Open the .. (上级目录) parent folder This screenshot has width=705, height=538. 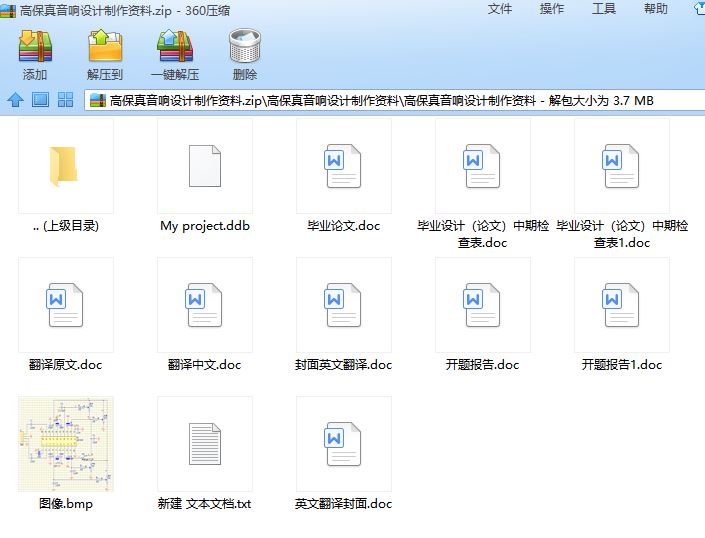[63, 166]
